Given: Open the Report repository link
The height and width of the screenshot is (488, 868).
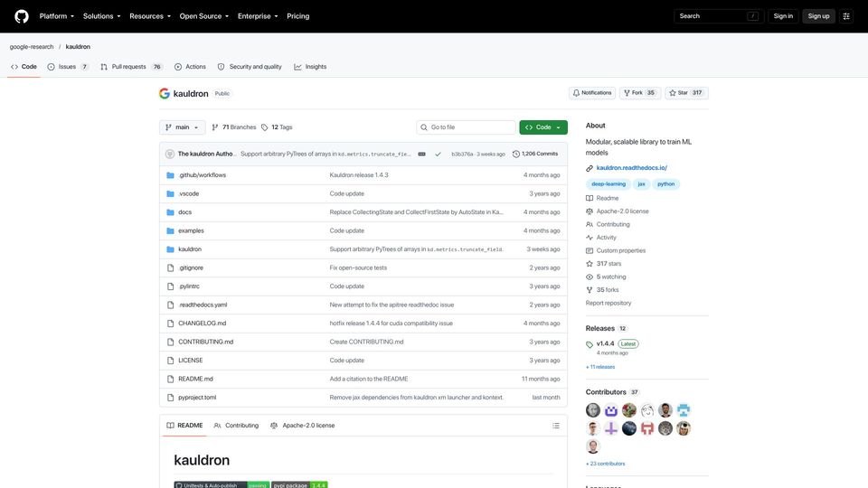Looking at the screenshot, I should 609,304.
